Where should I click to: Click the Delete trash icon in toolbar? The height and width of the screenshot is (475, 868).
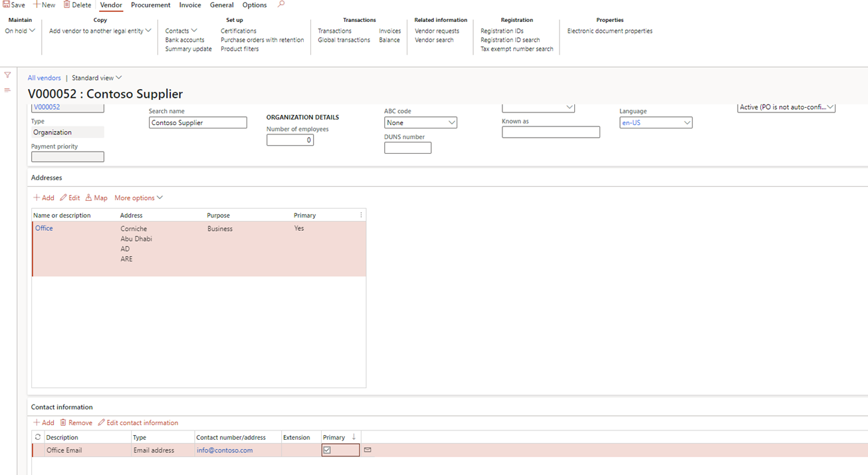coord(66,5)
